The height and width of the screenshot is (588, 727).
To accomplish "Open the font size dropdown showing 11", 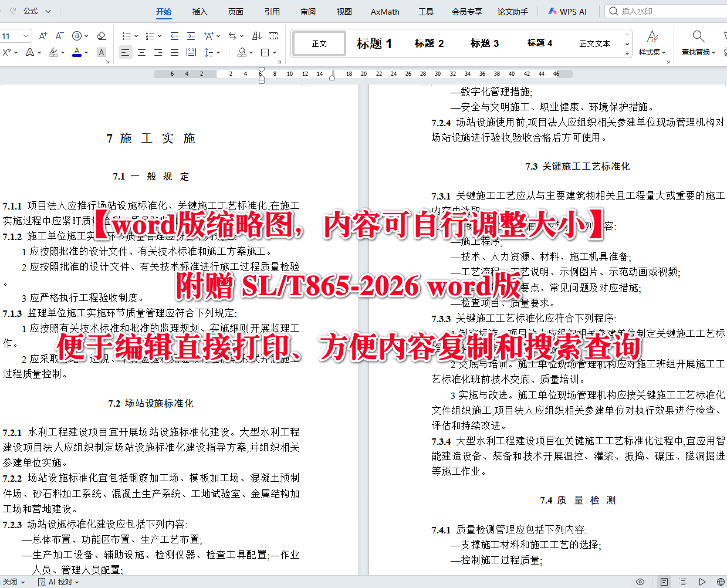I will pyautogui.click(x=16, y=35).
